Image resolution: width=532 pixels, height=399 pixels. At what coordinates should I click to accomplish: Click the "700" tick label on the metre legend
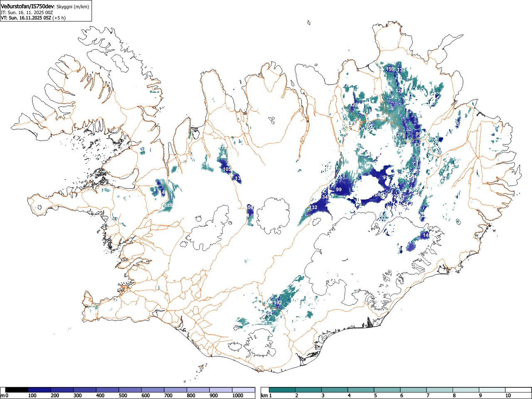(168, 396)
